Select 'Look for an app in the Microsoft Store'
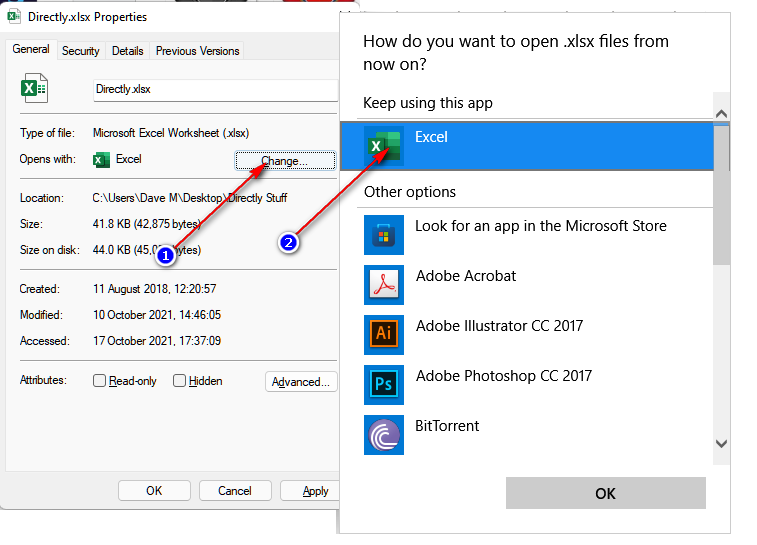The width and height of the screenshot is (757, 545). 541,226
